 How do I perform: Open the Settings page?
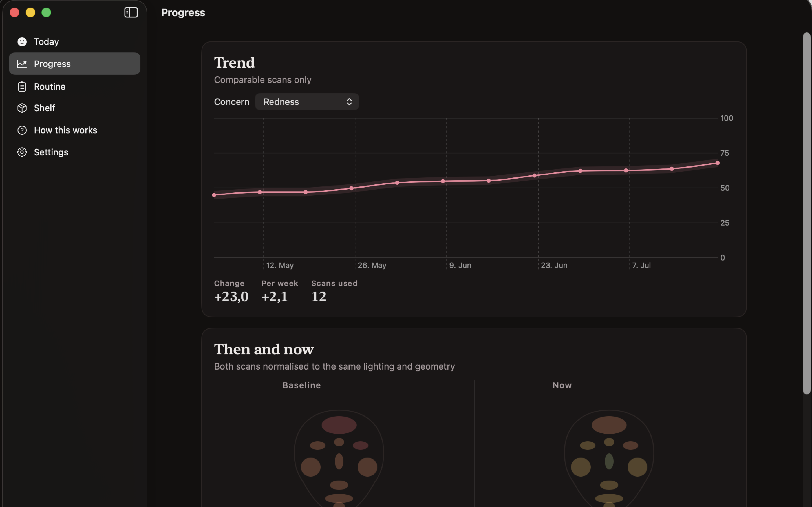pyautogui.click(x=74, y=152)
